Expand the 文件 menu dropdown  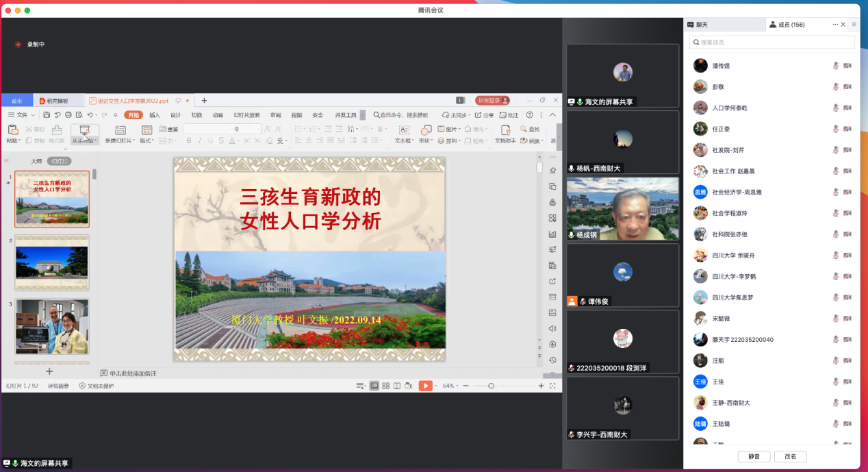click(x=21, y=115)
